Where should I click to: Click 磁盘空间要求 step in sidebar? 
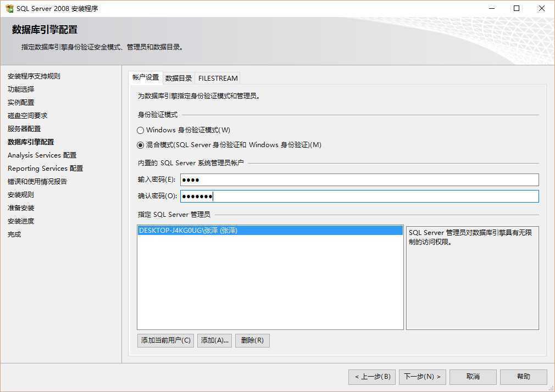[27, 116]
